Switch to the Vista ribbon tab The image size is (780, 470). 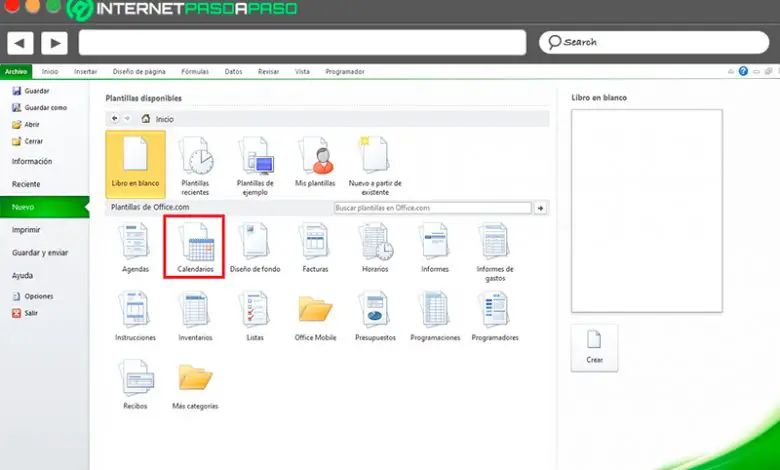click(302, 72)
